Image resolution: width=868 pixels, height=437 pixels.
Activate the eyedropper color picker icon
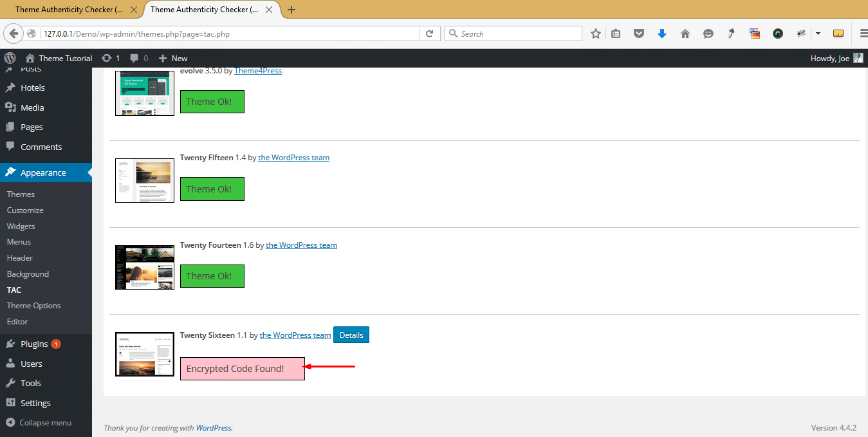click(732, 33)
